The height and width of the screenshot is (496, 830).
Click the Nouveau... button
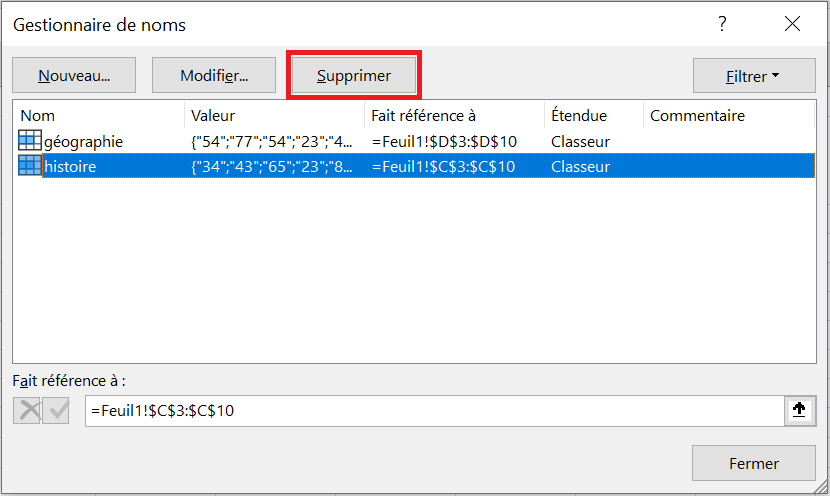click(74, 75)
